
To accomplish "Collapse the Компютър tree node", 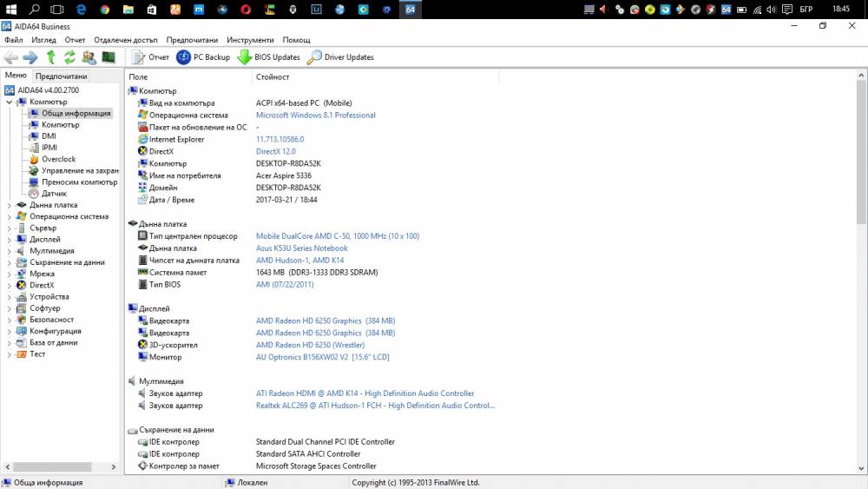I will 9,102.
